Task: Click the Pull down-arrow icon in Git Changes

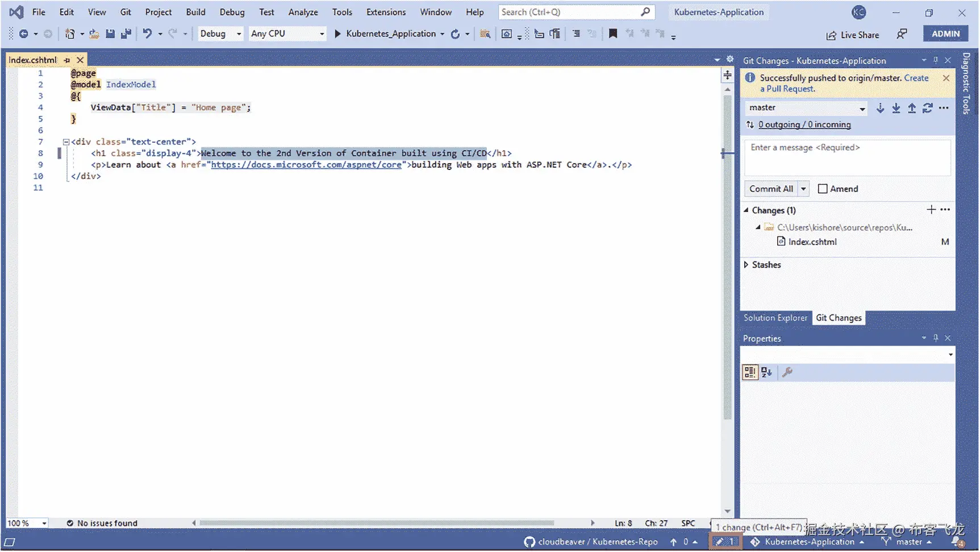Action: (x=896, y=108)
